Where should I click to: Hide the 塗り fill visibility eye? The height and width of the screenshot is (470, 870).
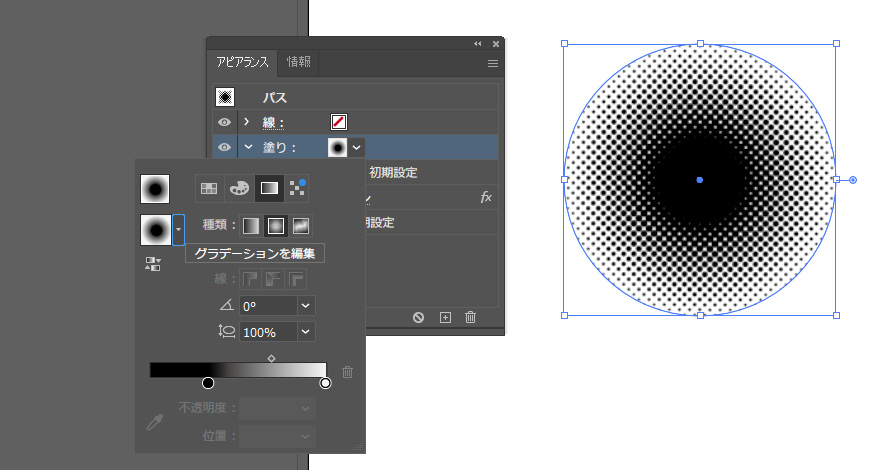click(x=225, y=147)
